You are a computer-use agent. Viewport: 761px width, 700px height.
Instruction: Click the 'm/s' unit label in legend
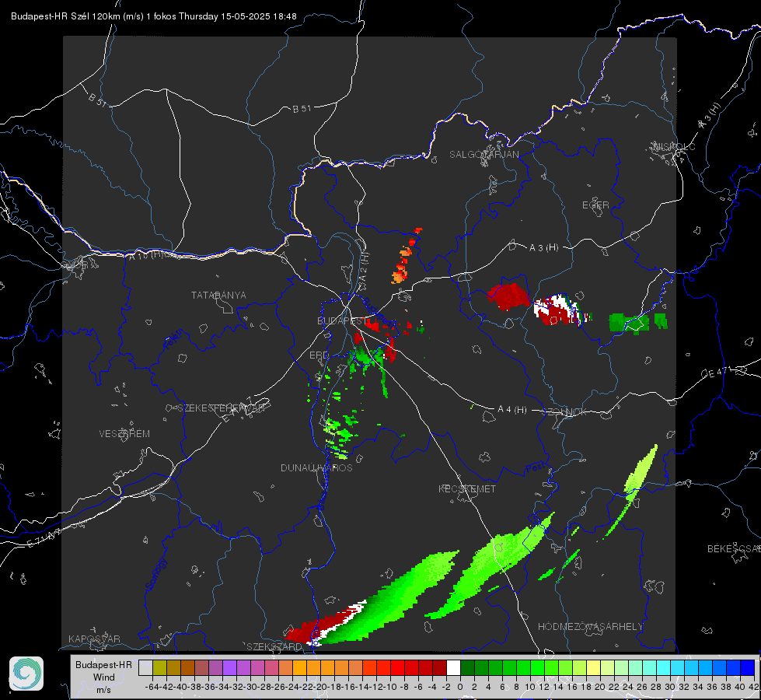tap(104, 690)
